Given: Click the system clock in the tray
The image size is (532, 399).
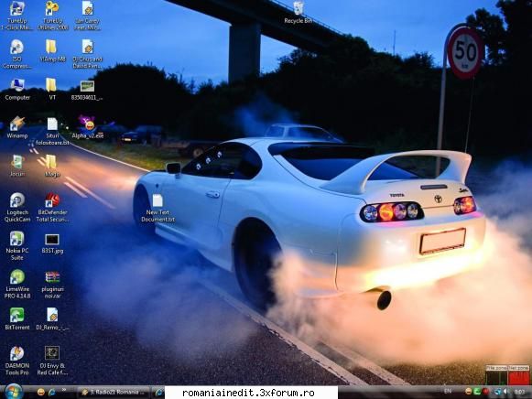Looking at the screenshot, I should pos(519,393).
